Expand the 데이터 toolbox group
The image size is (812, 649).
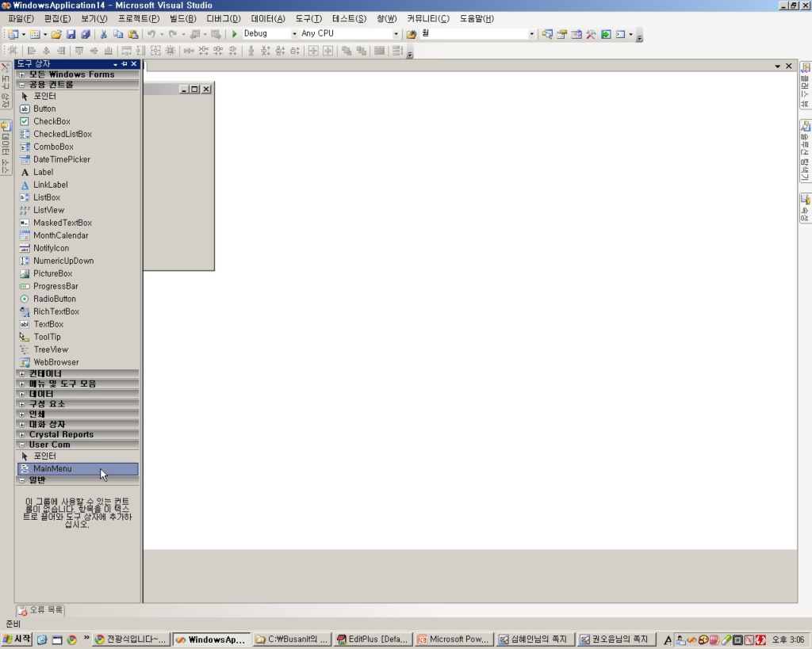pyautogui.click(x=21, y=394)
